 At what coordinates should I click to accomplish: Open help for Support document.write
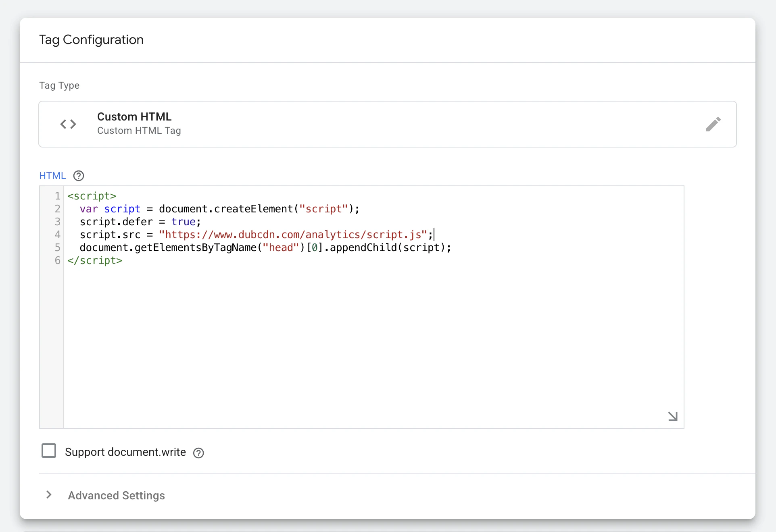(198, 453)
